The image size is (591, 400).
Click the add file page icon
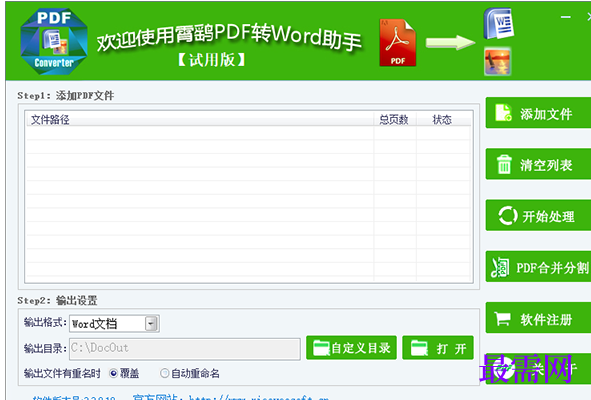pyautogui.click(x=503, y=113)
